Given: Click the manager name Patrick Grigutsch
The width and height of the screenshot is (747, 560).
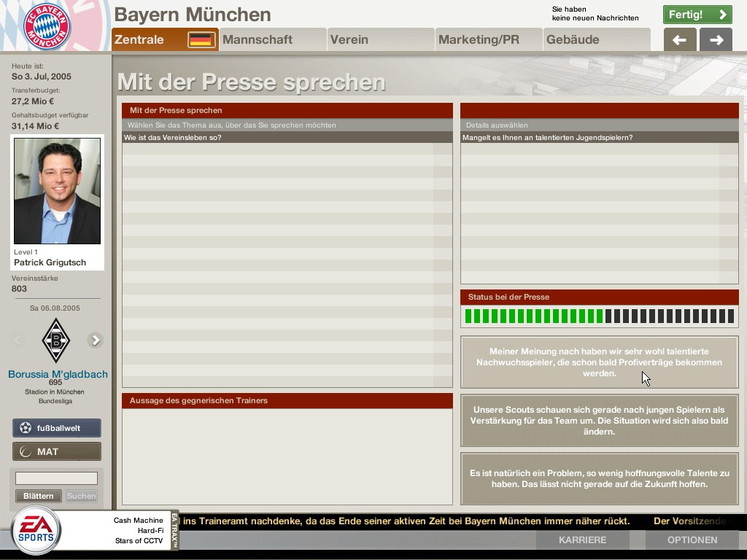Looking at the screenshot, I should pos(50,262).
